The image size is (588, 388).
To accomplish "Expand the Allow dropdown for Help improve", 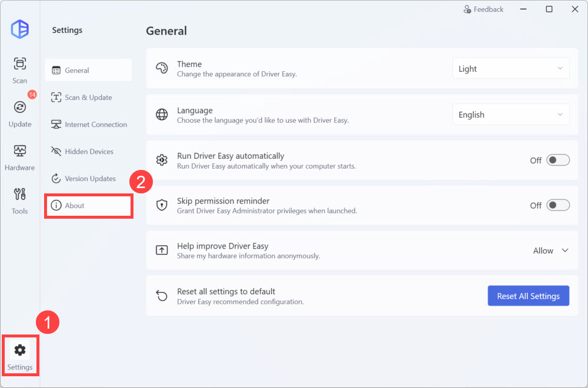I will 550,250.
